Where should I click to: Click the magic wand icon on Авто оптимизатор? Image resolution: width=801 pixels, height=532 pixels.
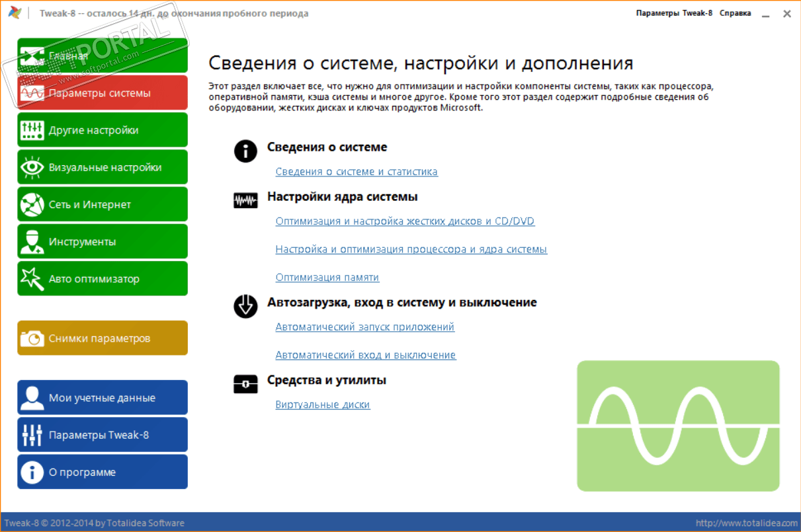point(32,279)
